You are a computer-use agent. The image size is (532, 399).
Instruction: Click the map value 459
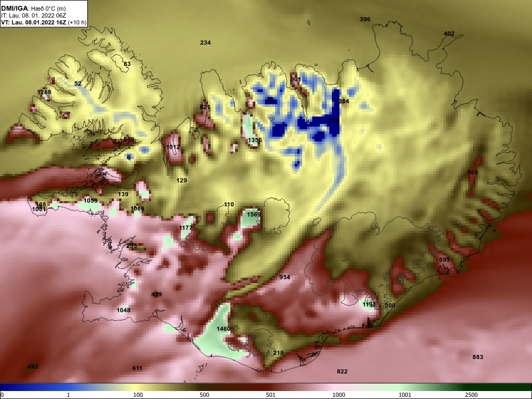tap(156, 294)
